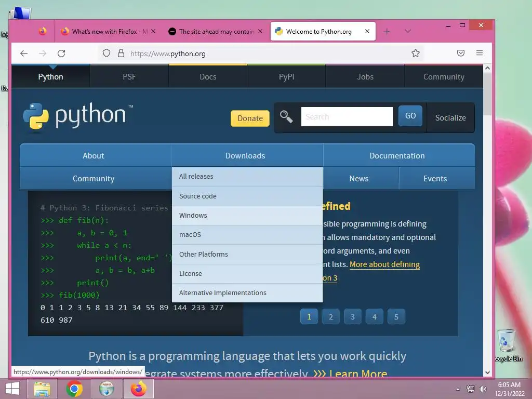
Task: Reload the current page
Action: (61, 54)
